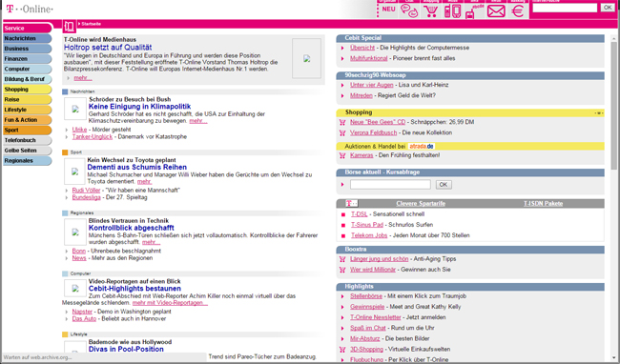620x364 pixels.
Task: Click the Startseite page icon in pink bar
Action: (69, 27)
